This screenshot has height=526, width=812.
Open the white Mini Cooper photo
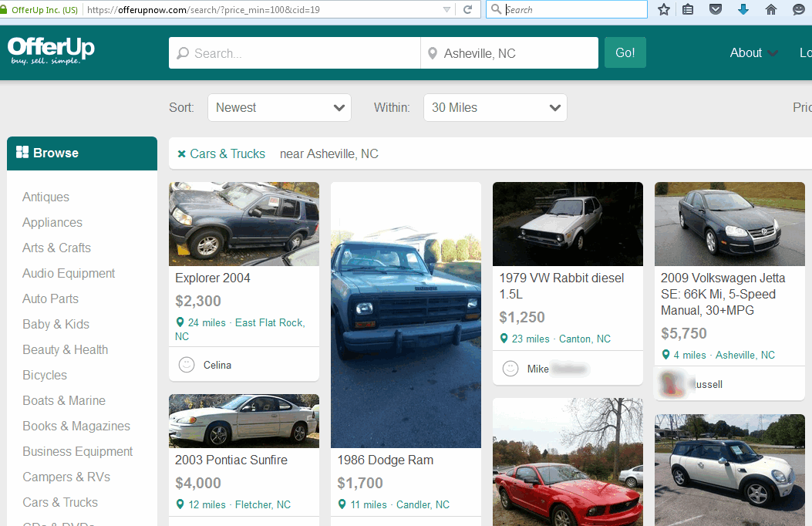[729, 470]
